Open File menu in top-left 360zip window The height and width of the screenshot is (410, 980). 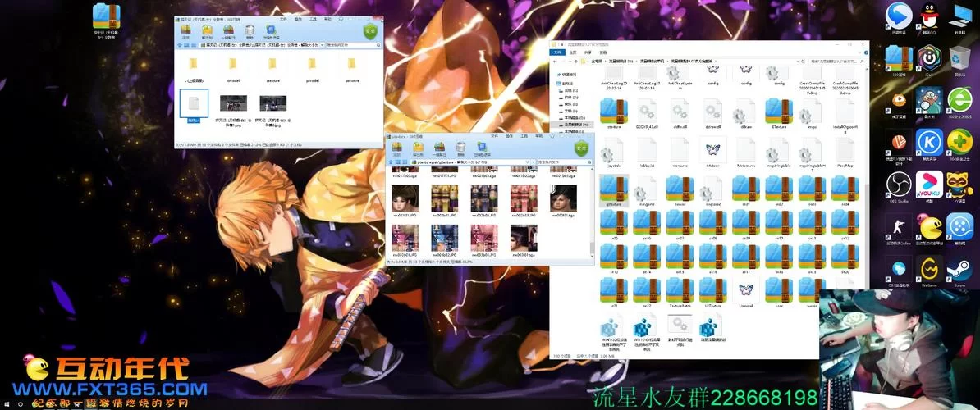(x=283, y=20)
